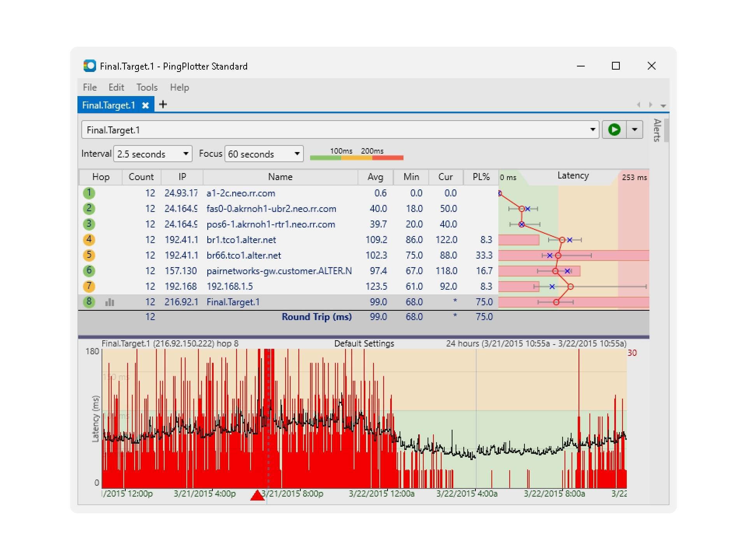This screenshot has height=560, width=747.
Task: Click the 100ms/200ms latency color scale
Action: [x=356, y=157]
